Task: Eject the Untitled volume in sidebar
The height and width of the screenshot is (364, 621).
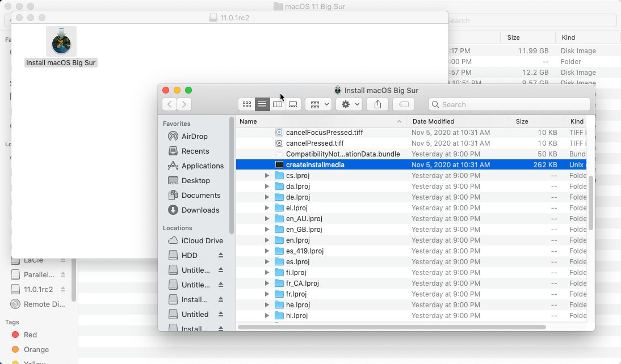Action: click(221, 314)
